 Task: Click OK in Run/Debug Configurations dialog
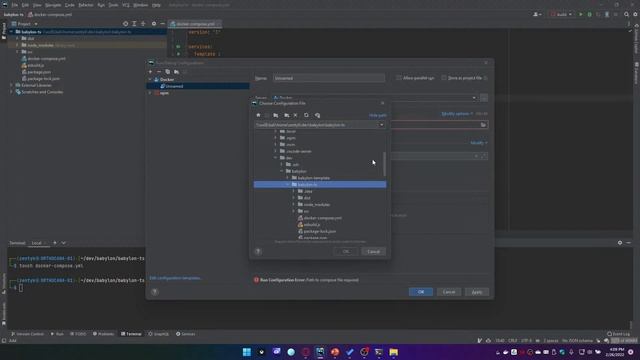[x=421, y=292]
